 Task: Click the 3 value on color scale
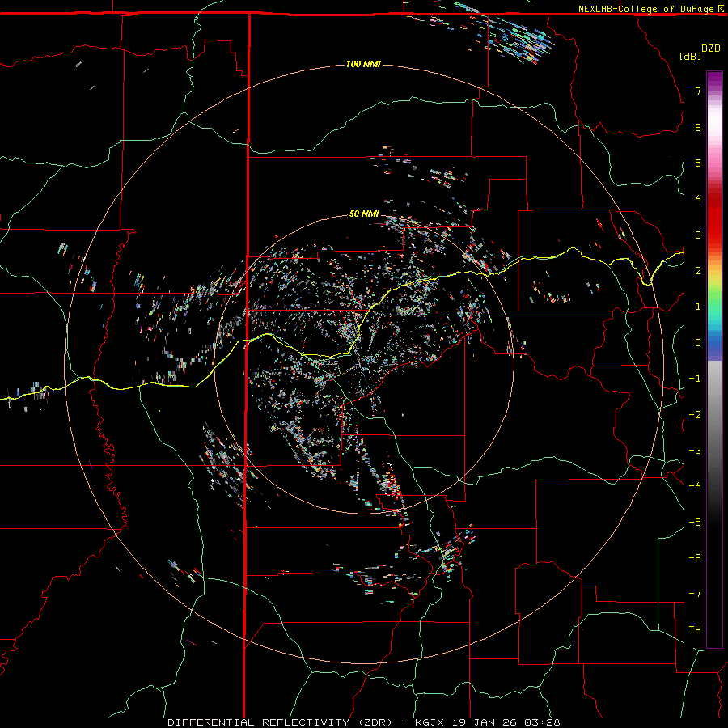[698, 235]
